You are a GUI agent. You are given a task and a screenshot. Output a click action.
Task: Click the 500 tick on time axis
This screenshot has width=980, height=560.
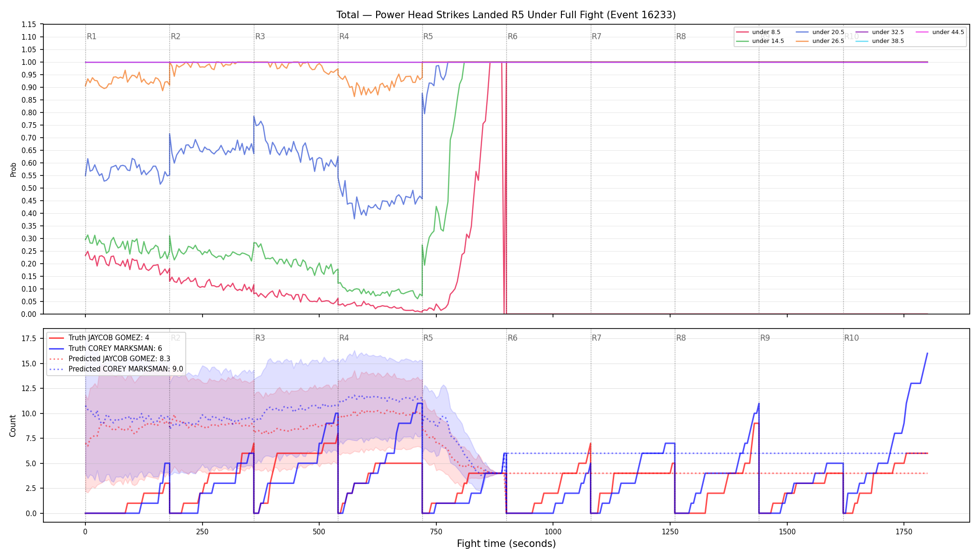(x=319, y=532)
